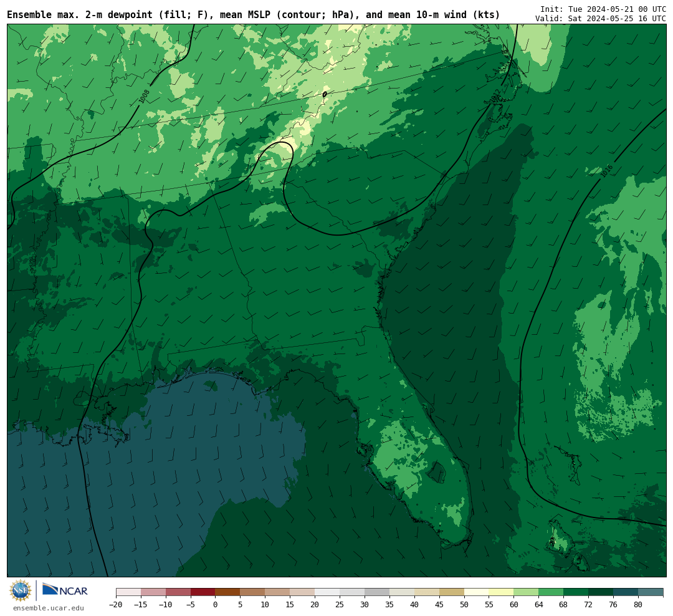
Task: Click the 1016 contour label
Action: pyautogui.click(x=606, y=171)
